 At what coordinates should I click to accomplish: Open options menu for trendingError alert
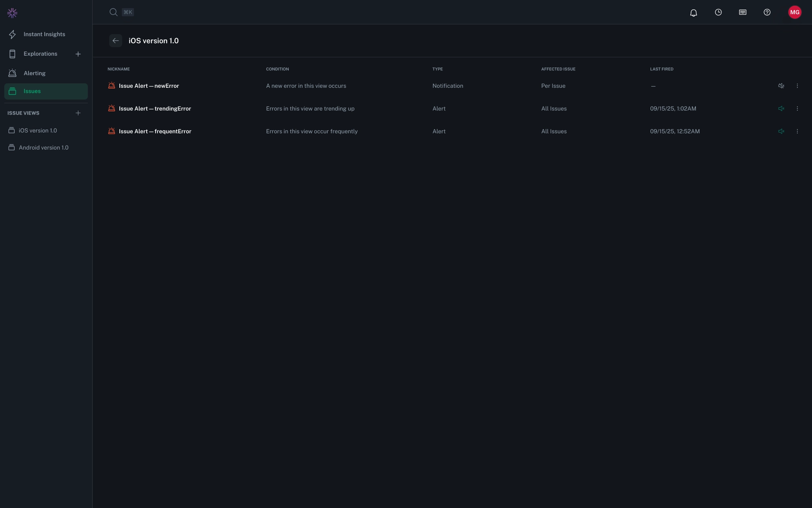coord(797,109)
